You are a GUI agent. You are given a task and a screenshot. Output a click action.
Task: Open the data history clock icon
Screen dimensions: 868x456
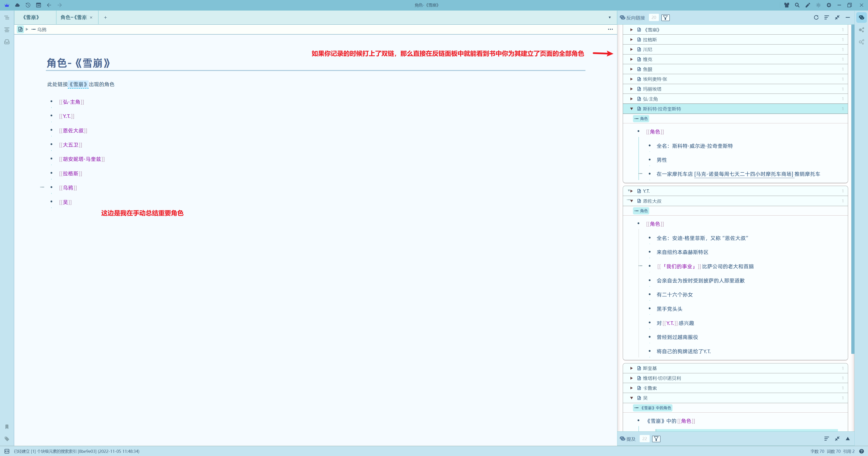click(x=28, y=5)
